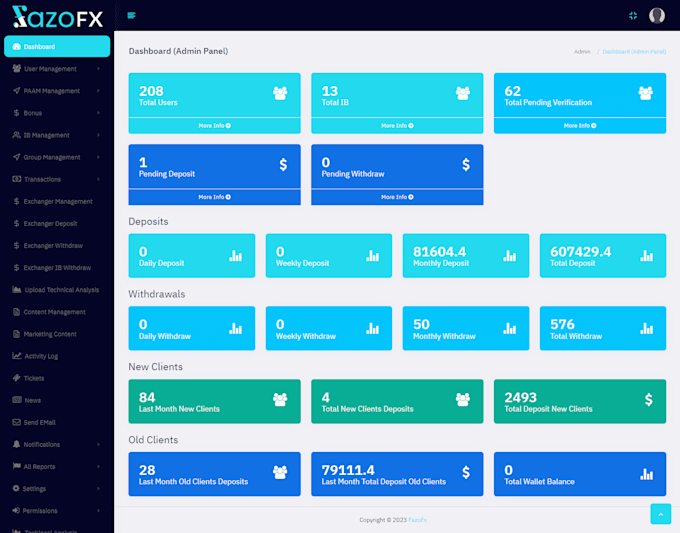Screen dimensions: 680x533
Task: Click the PAAM Management paper-plane icon
Action: point(16,91)
